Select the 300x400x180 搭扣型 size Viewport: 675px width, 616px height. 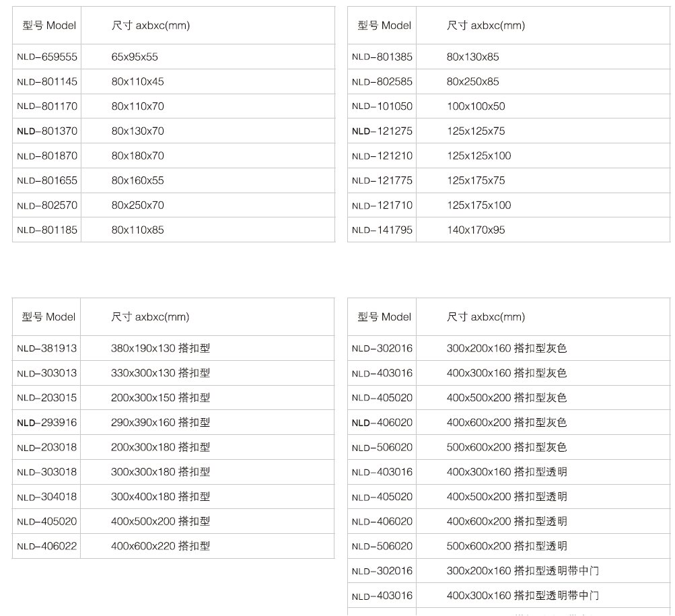pos(160,497)
